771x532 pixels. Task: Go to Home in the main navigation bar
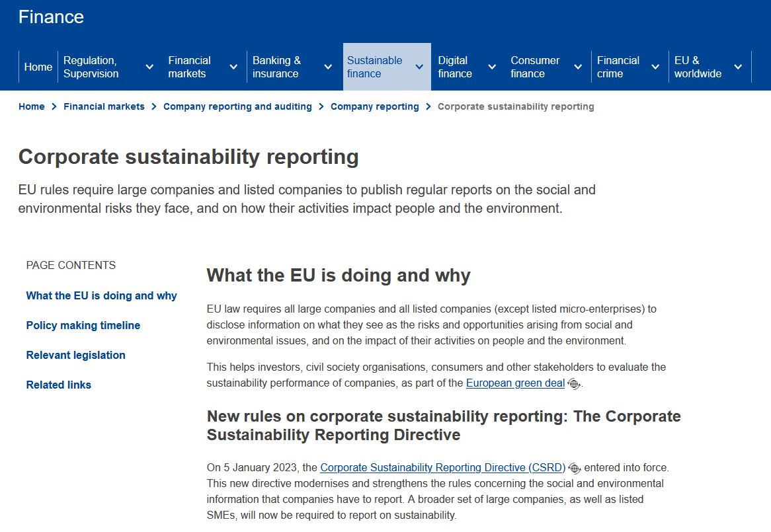38,67
